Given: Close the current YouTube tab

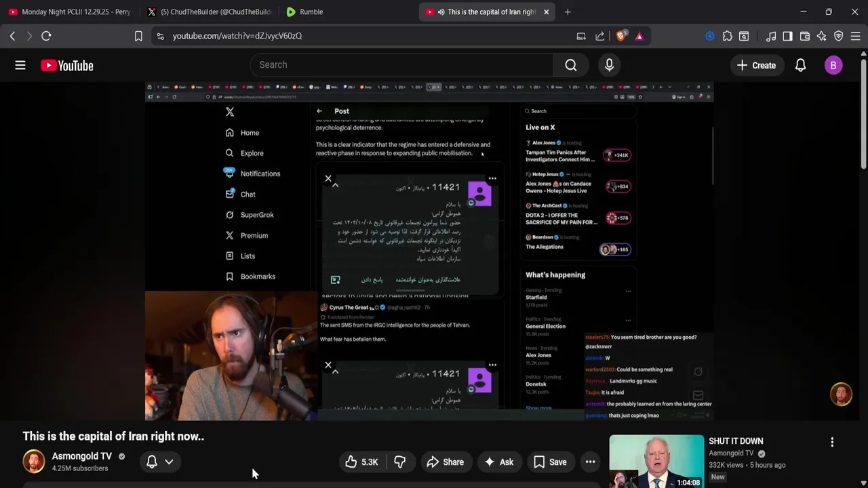Looking at the screenshot, I should (546, 12).
